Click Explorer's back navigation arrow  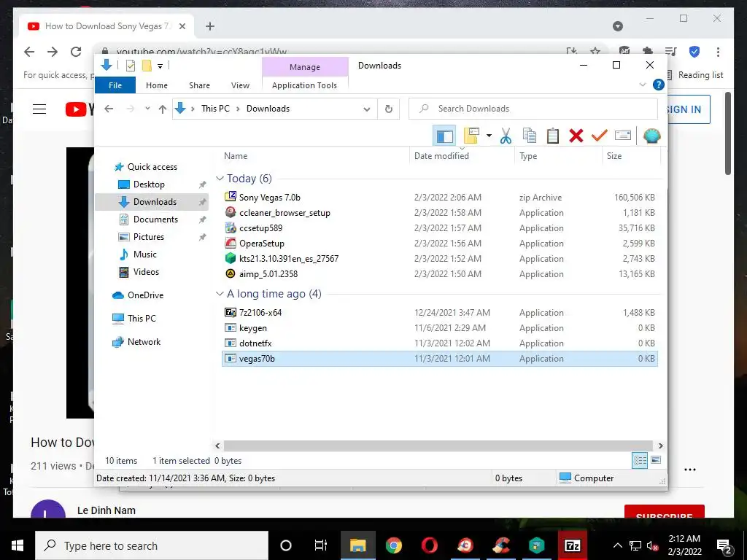click(x=109, y=109)
